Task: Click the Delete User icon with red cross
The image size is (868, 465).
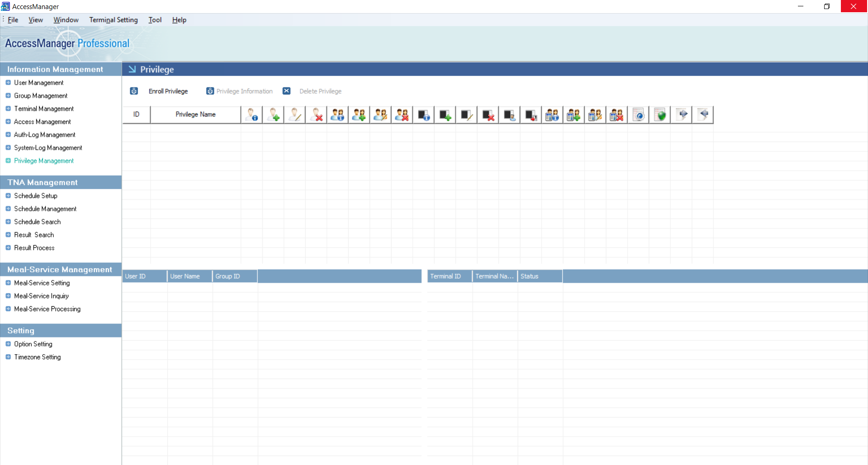Action: click(316, 114)
